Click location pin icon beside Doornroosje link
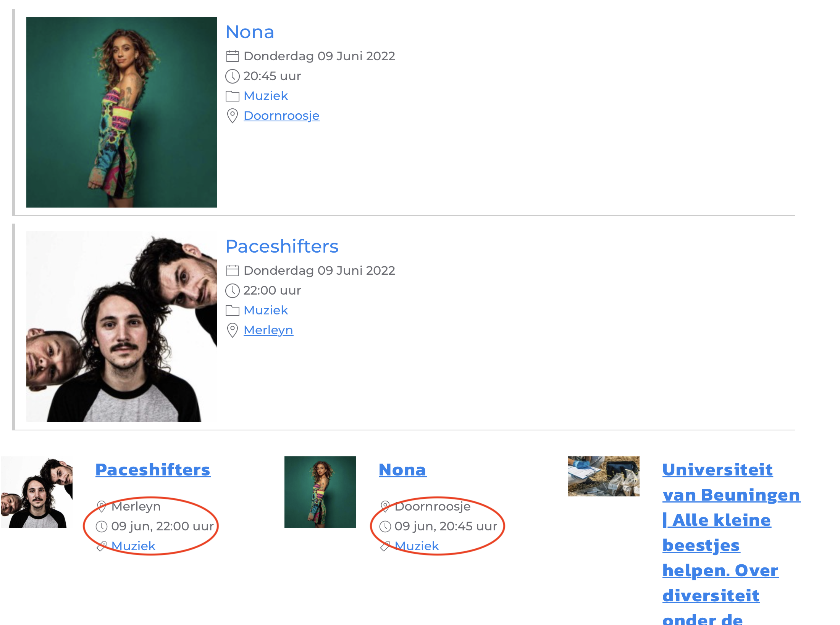Image resolution: width=840 pixels, height=625 pixels. point(232,116)
